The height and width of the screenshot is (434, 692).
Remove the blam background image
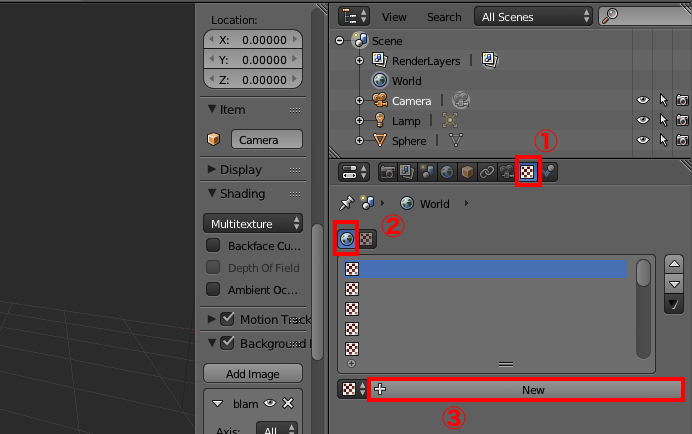tap(288, 403)
